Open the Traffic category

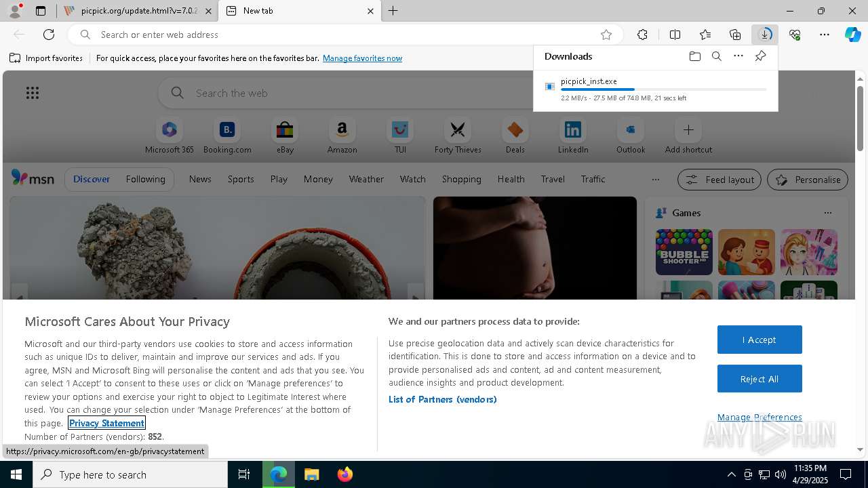click(593, 179)
